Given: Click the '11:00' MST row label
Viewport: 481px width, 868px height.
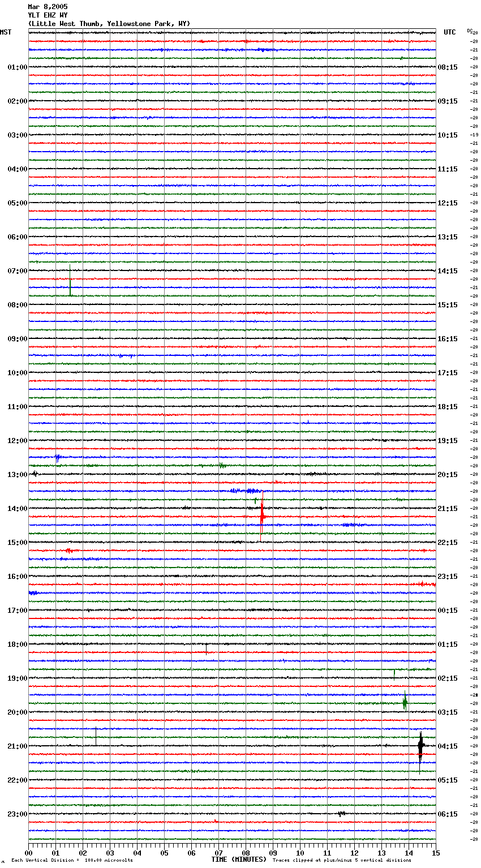Looking at the screenshot, I should pos(18,407).
